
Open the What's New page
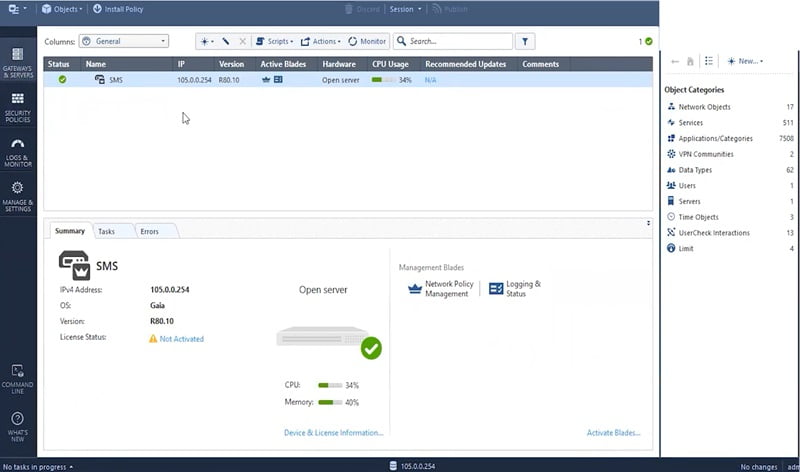18,427
